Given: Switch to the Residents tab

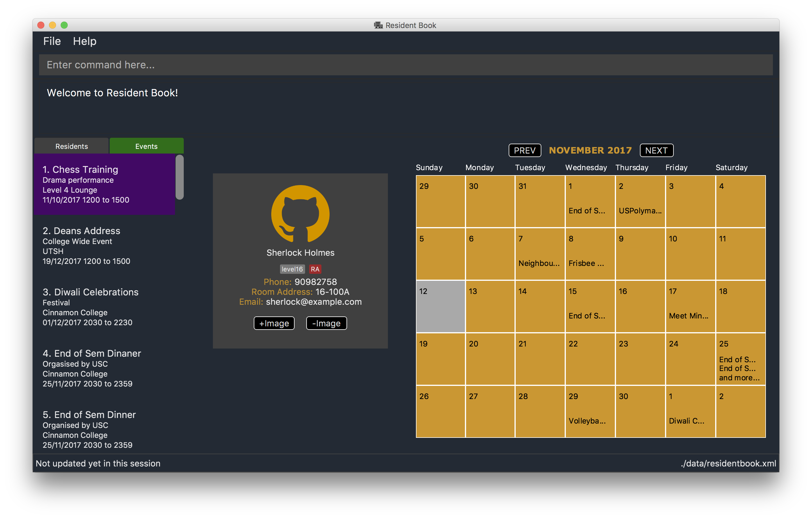Looking at the screenshot, I should [71, 146].
